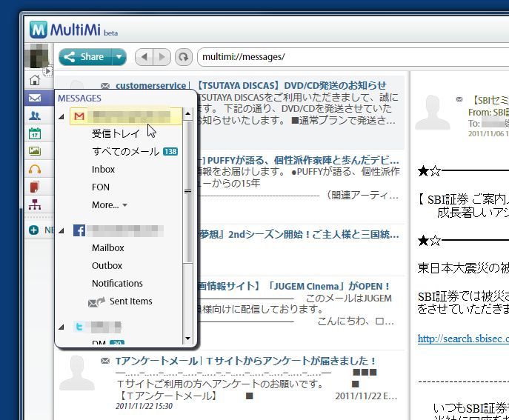
Task: Expand sidebar with small arrow under avatar
Action: click(48, 71)
